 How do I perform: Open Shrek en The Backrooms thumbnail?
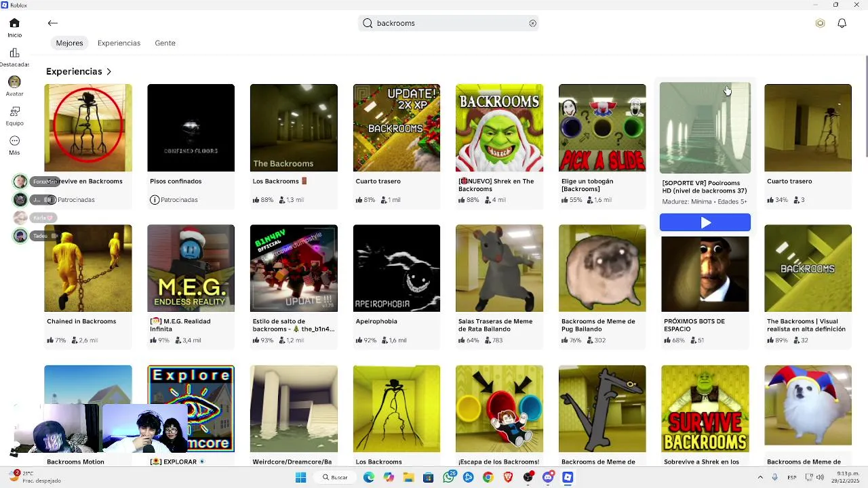click(x=499, y=127)
